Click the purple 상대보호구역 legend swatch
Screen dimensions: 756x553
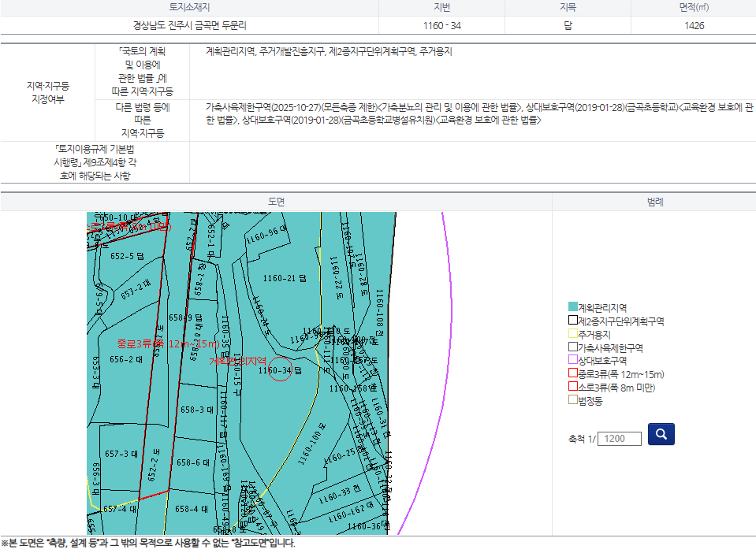click(573, 360)
